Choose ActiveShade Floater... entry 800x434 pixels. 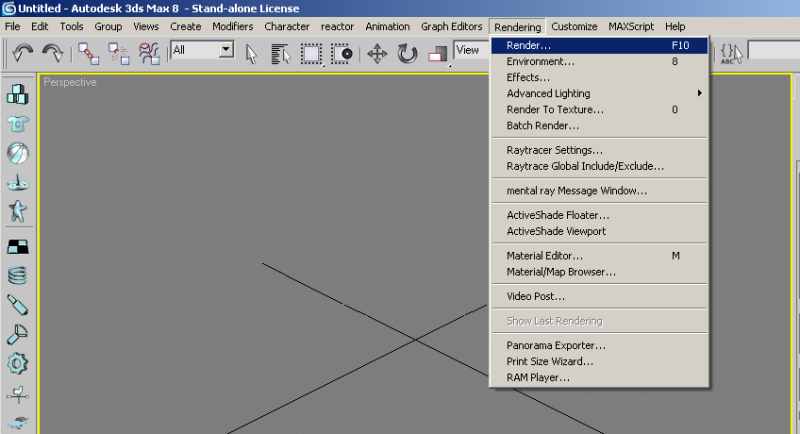pyautogui.click(x=599, y=215)
